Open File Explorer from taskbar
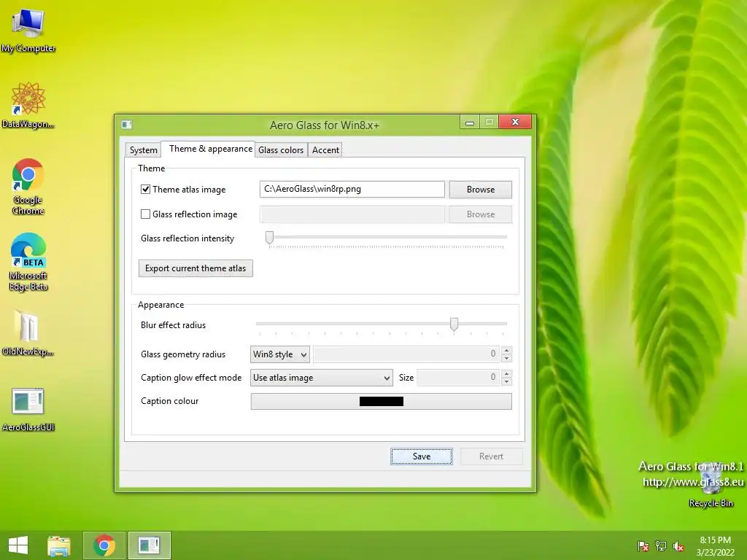Viewport: 747px width, 560px height. coord(59,545)
